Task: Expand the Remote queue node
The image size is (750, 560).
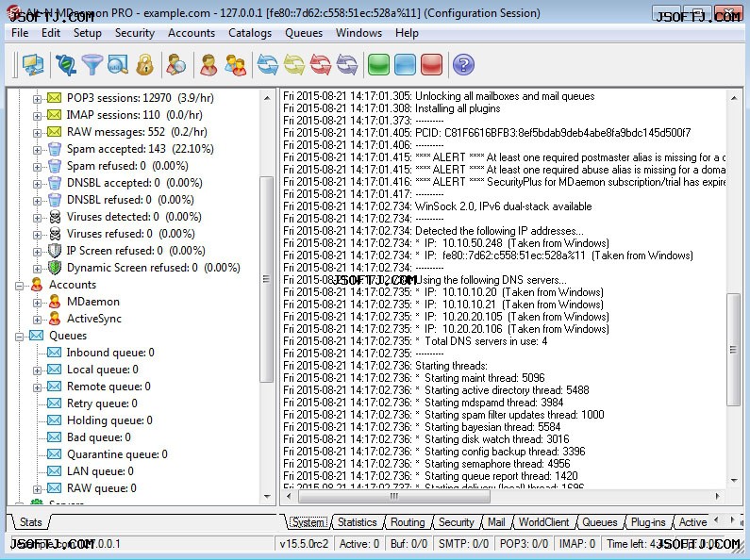Action: tap(37, 387)
